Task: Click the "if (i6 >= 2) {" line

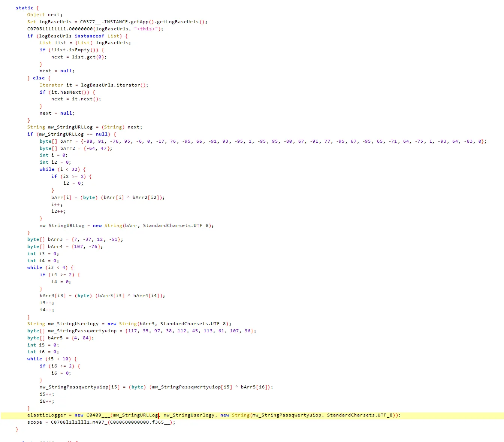Action: click(x=60, y=366)
